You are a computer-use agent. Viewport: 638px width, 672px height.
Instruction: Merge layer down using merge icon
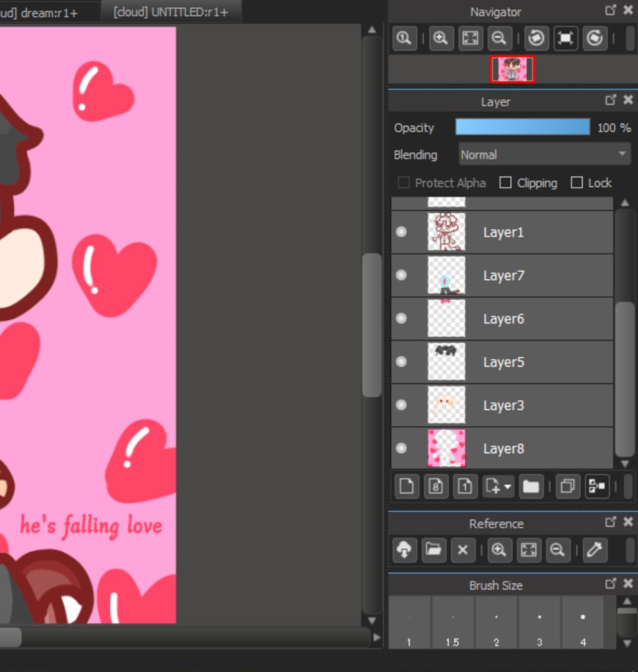597,486
